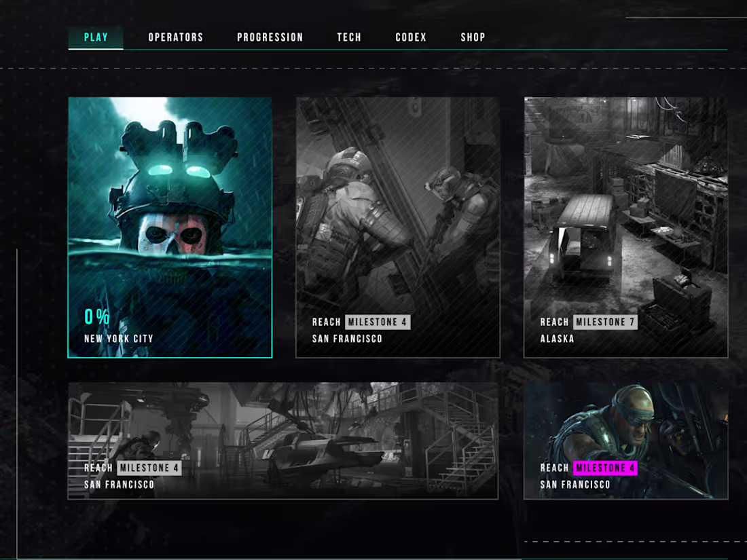
Task: Select the TECH tab
Action: point(349,37)
